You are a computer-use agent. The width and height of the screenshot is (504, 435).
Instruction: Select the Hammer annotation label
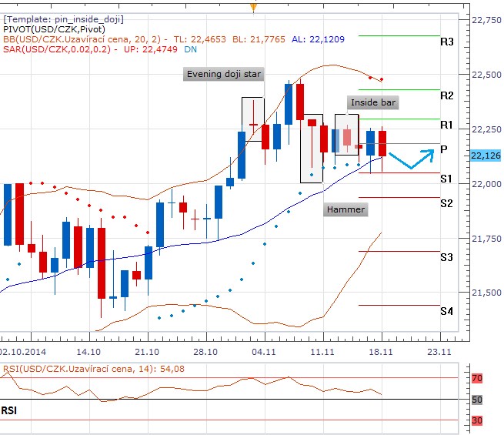(345, 209)
